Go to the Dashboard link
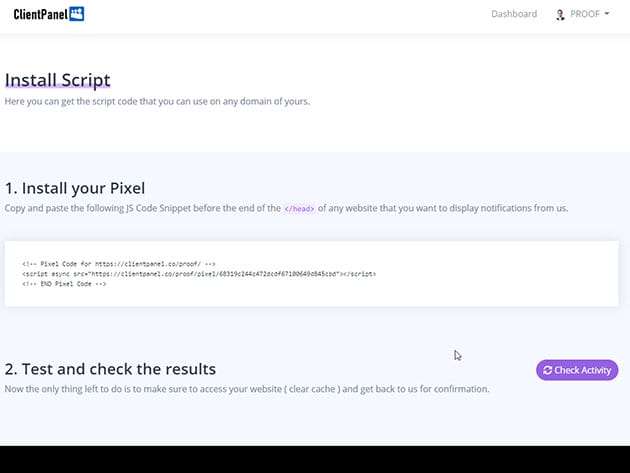Viewport: 630px width, 473px height. (x=514, y=15)
